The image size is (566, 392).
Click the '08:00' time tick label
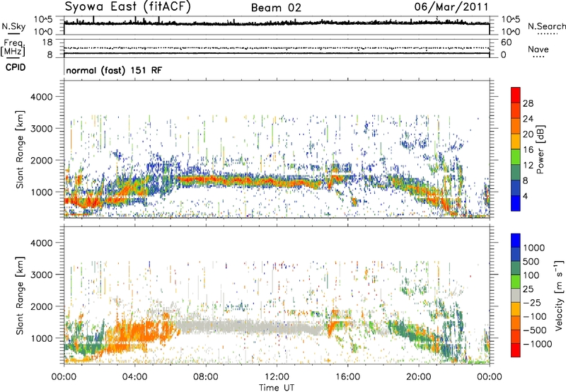pos(206,377)
